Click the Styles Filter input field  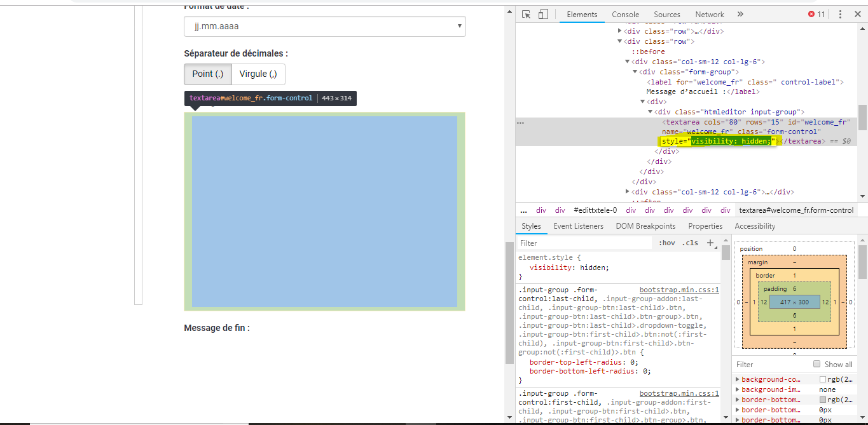[584, 243]
